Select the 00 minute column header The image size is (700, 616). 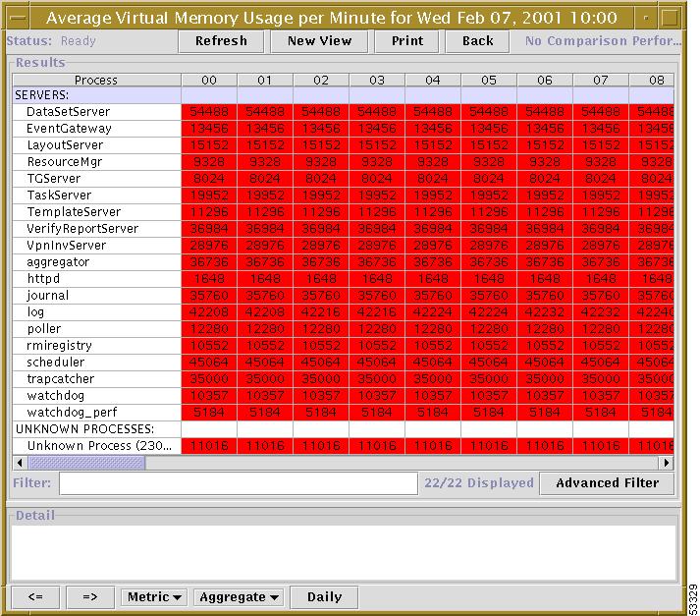point(209,80)
